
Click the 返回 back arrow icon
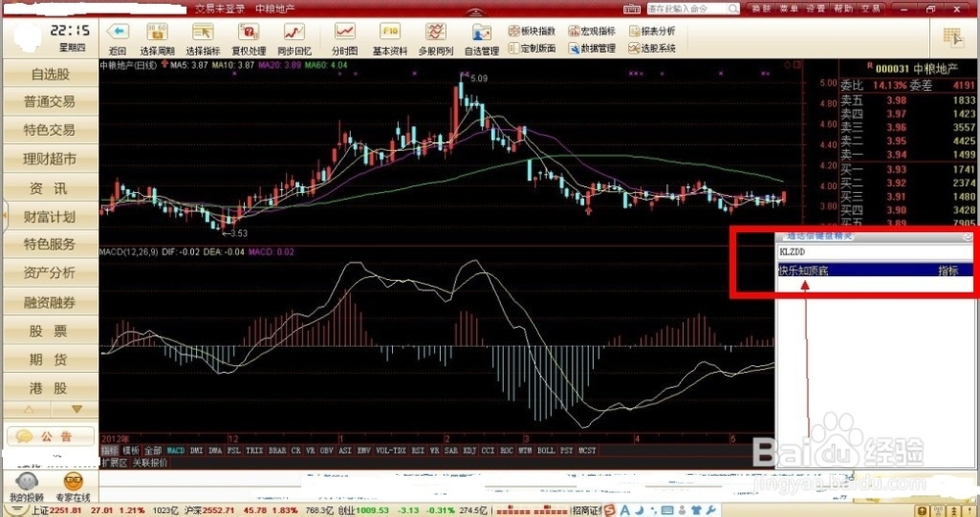point(118,32)
